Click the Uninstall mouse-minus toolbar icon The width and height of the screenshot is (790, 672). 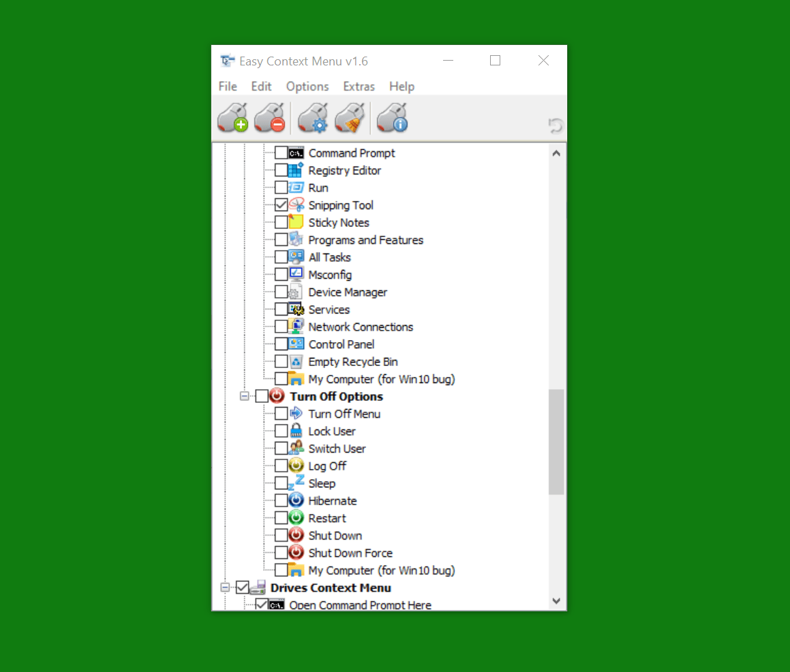[270, 118]
